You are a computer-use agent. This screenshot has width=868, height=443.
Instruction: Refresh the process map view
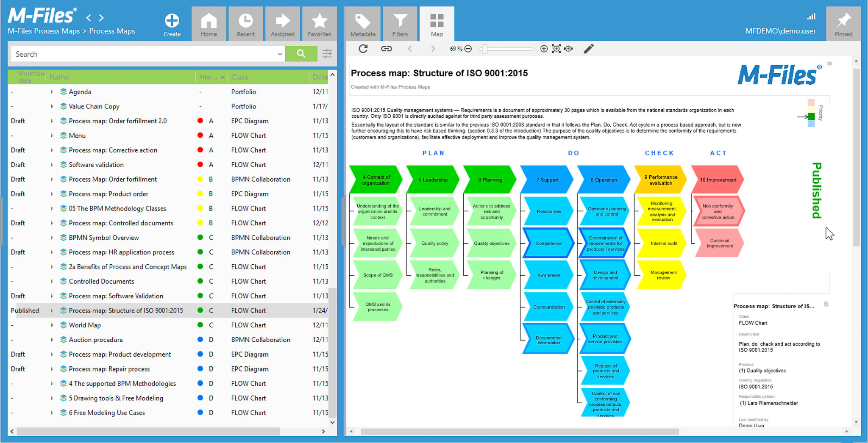coord(363,49)
